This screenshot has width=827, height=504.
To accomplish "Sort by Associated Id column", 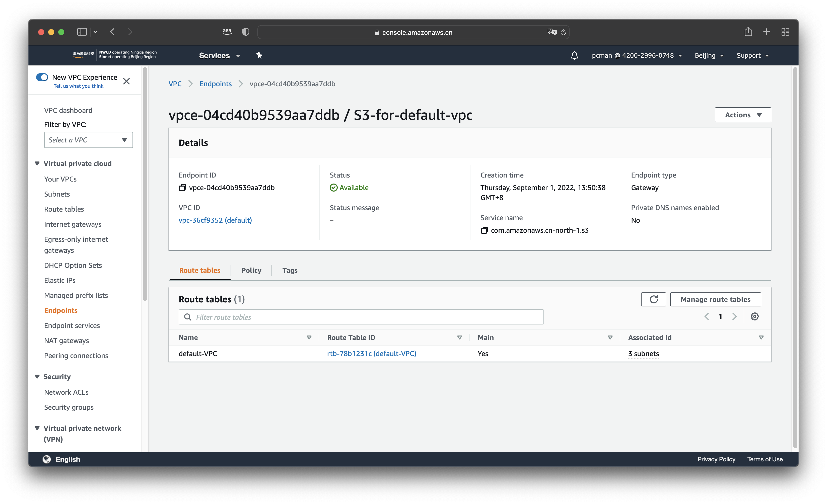I will [761, 338].
